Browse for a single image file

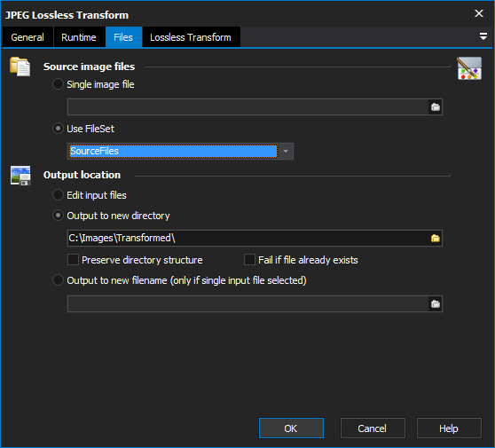[x=436, y=107]
